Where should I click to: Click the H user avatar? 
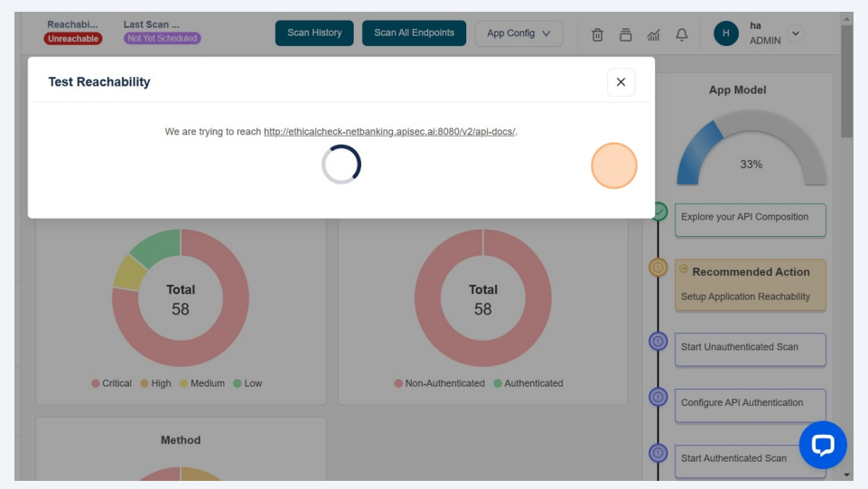725,33
